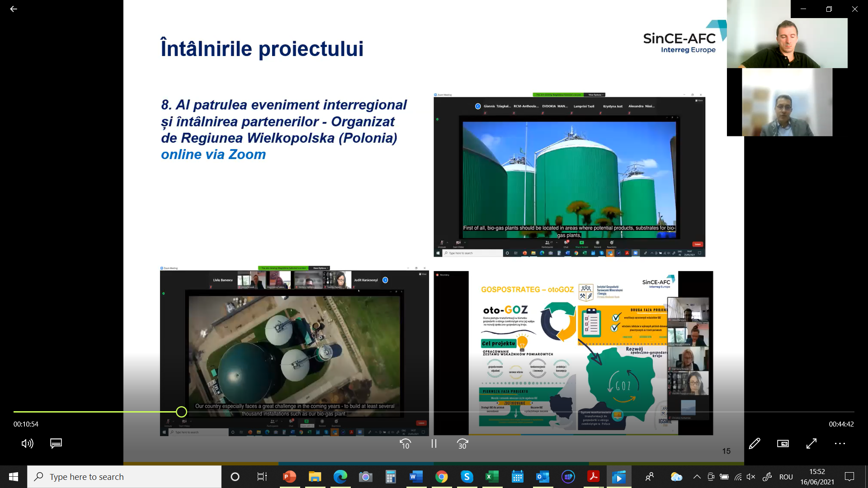Image resolution: width=868 pixels, height=488 pixels.
Task: Play in mini view mode
Action: click(783, 444)
